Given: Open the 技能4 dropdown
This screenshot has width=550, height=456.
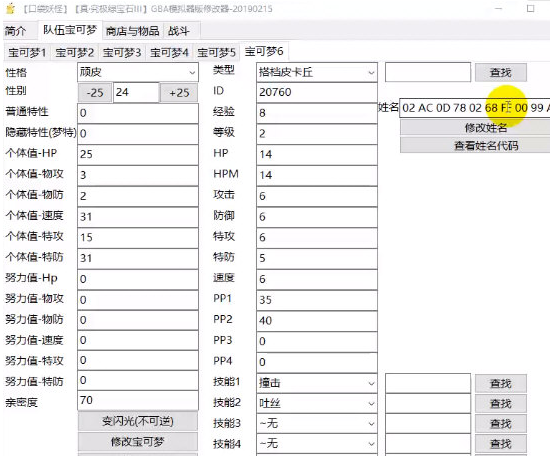Looking at the screenshot, I should [317, 444].
